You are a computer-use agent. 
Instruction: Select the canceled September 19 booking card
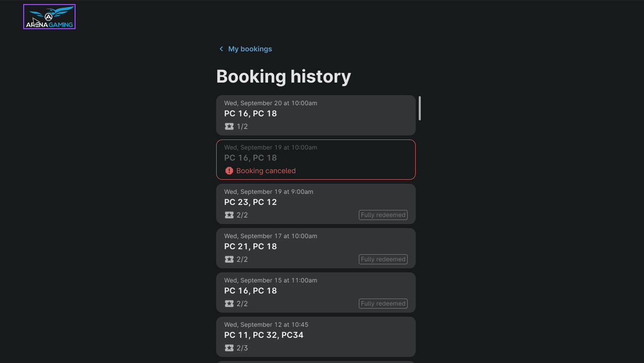316,159
